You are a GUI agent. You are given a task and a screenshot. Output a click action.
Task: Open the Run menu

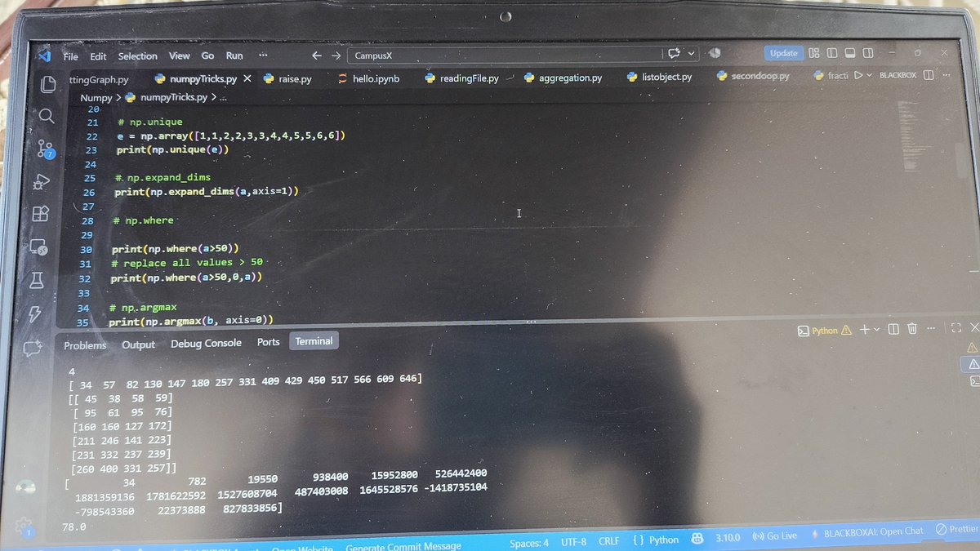[234, 56]
